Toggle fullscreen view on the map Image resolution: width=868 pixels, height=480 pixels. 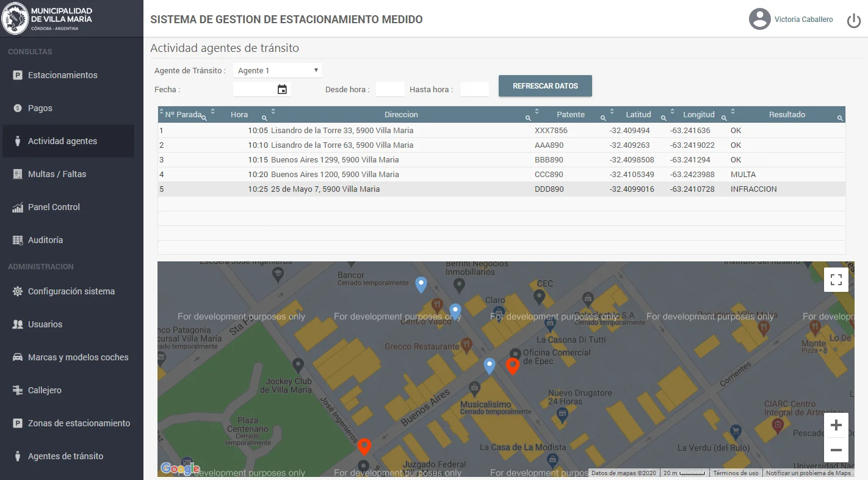836,280
